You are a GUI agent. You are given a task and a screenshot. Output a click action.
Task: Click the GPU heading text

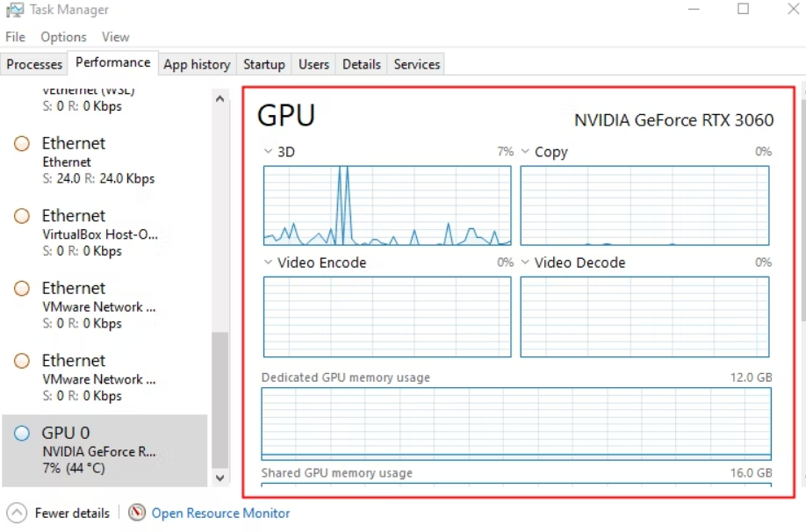click(286, 115)
